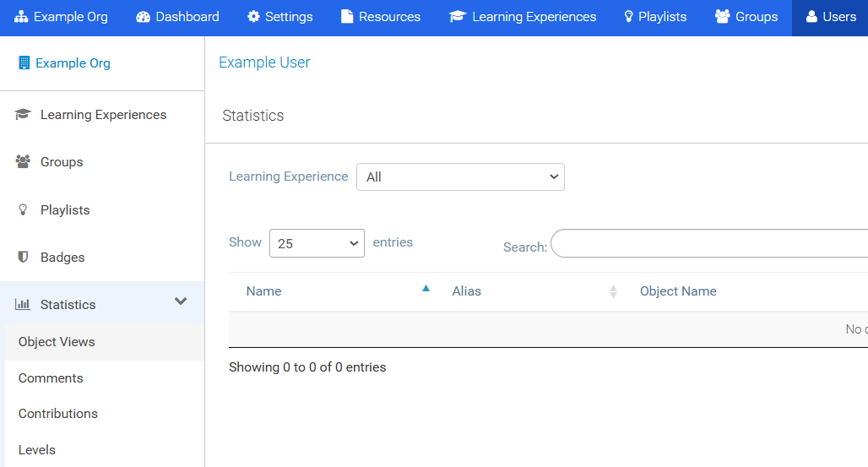Click the Playlists lightbulb icon in navbar

[628, 17]
